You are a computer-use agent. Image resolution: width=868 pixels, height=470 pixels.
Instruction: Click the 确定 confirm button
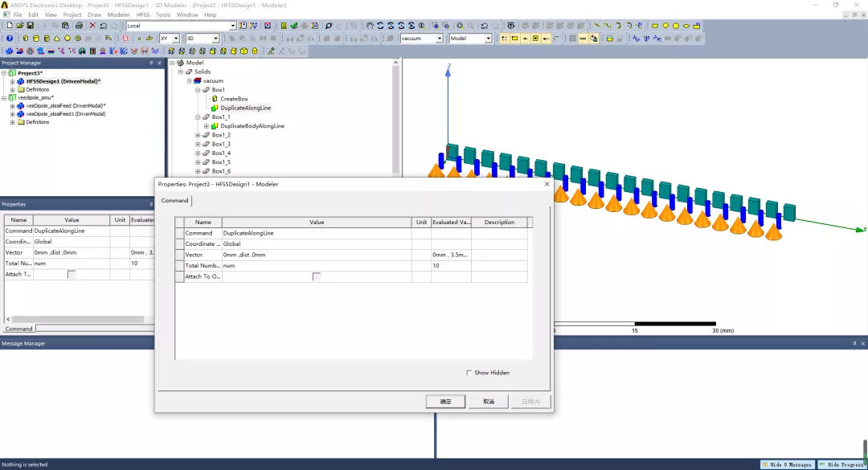(x=445, y=402)
